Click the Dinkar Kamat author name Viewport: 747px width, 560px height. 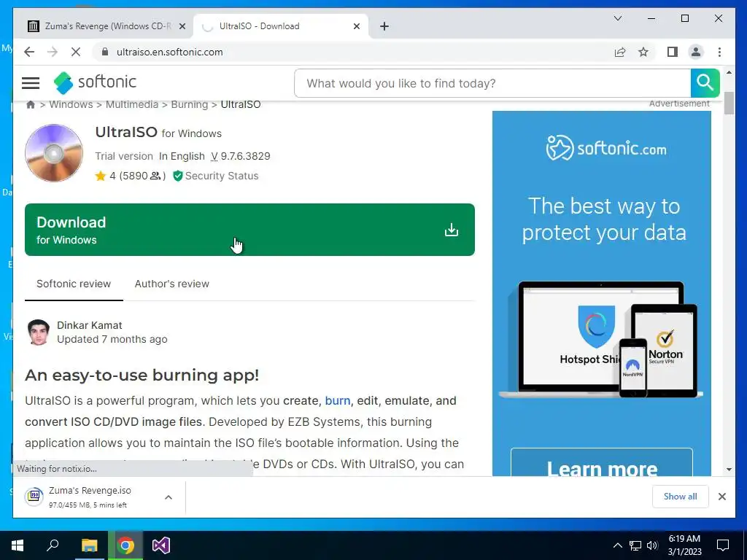tap(90, 325)
